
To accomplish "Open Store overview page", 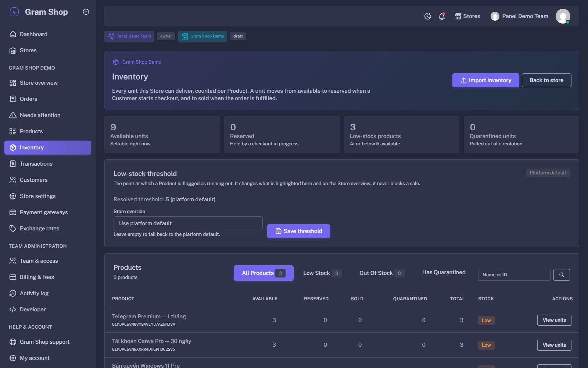I will (48, 83).
